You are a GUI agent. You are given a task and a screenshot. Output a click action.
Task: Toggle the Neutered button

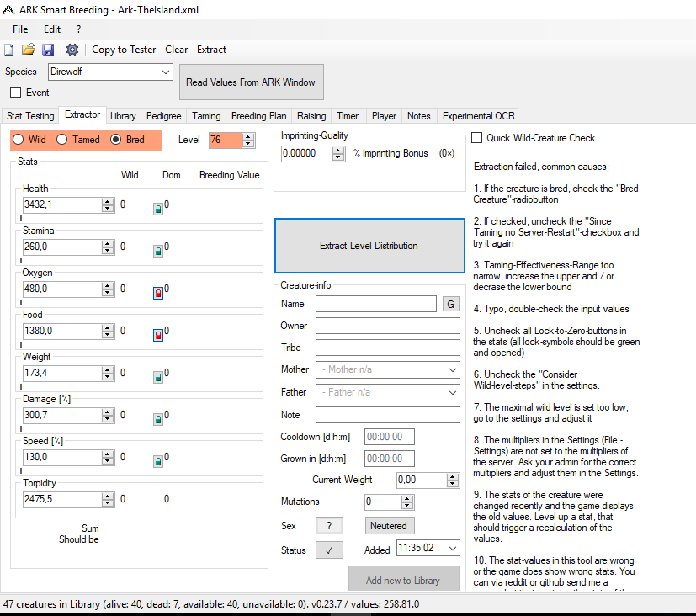pyautogui.click(x=389, y=525)
